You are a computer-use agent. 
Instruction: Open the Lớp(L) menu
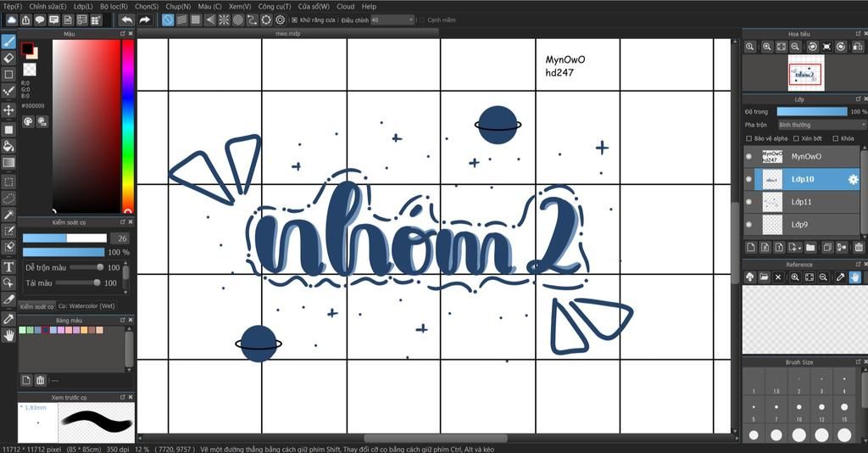[x=83, y=6]
